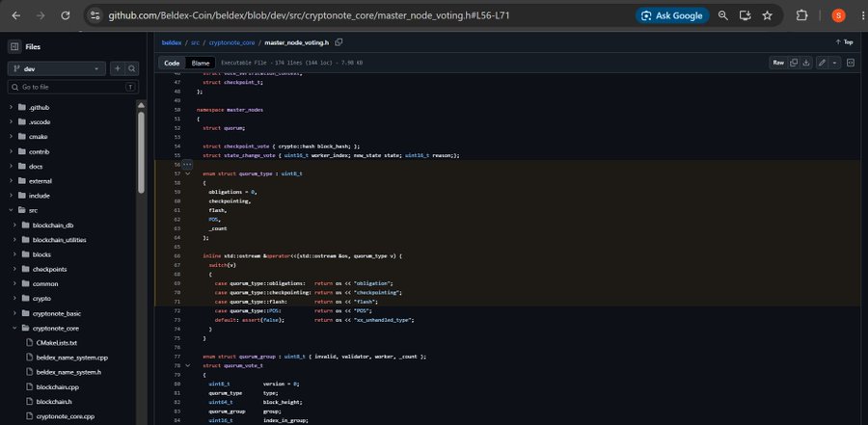
Task: Go back with the browser back arrow
Action: pyautogui.click(x=16, y=15)
